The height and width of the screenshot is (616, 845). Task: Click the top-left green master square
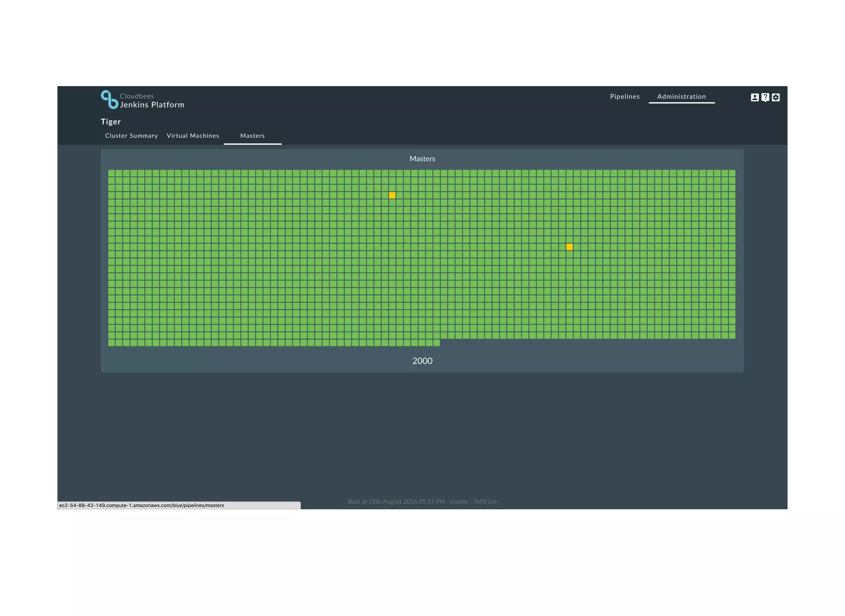111,173
